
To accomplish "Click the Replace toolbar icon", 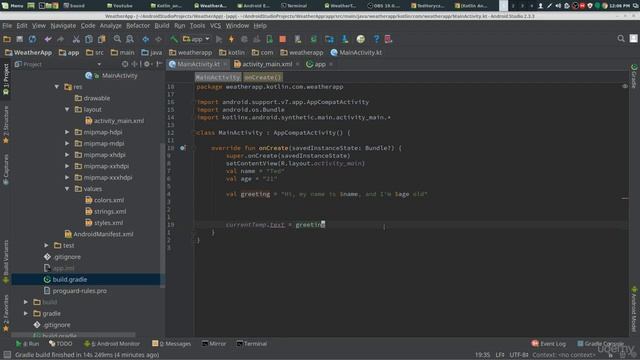I will point(130,39).
